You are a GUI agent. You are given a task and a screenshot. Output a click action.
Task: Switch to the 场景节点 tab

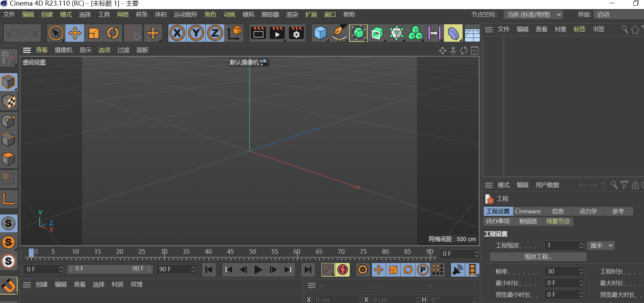pos(558,221)
